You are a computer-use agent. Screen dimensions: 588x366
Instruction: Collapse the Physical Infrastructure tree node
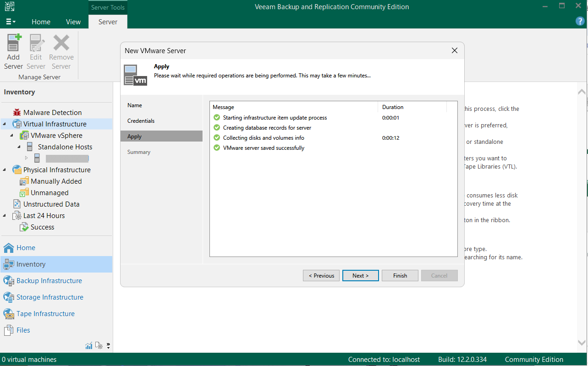pos(4,169)
